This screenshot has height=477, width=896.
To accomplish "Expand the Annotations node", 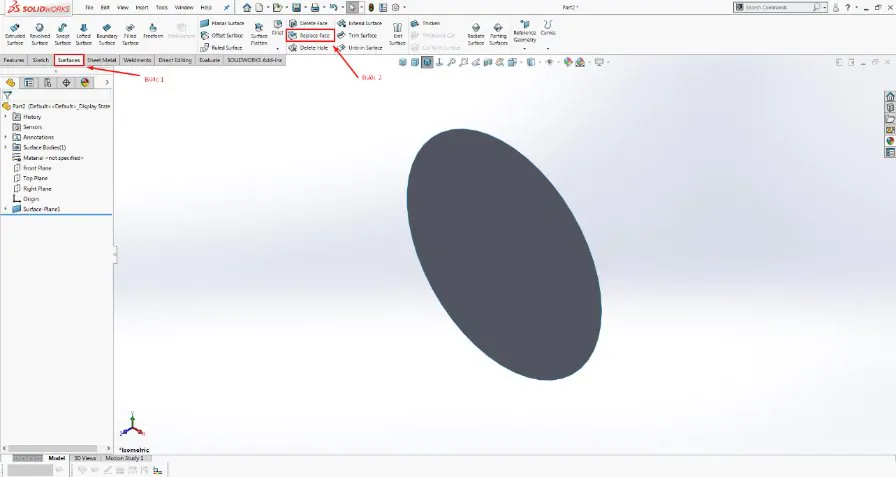I will coord(6,137).
